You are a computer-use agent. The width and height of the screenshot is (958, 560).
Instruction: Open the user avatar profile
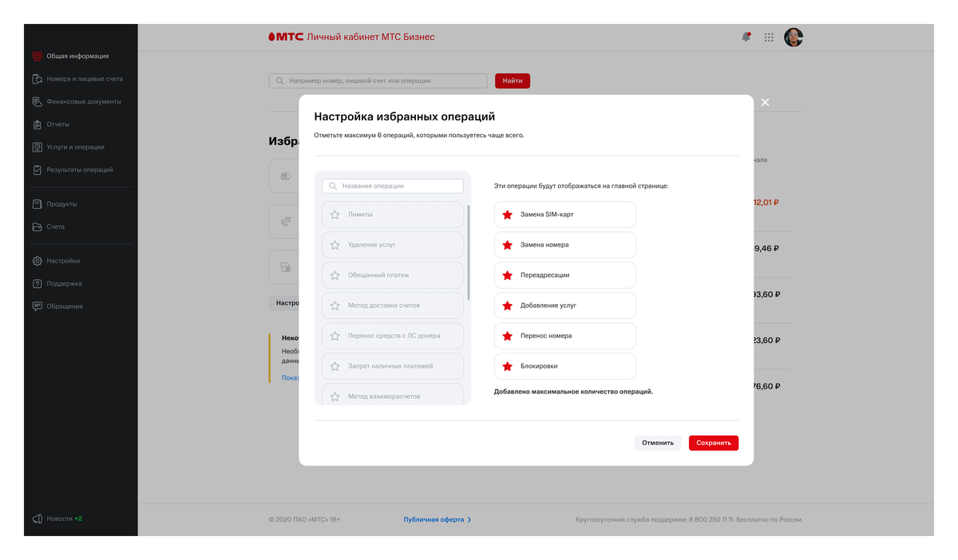point(793,37)
